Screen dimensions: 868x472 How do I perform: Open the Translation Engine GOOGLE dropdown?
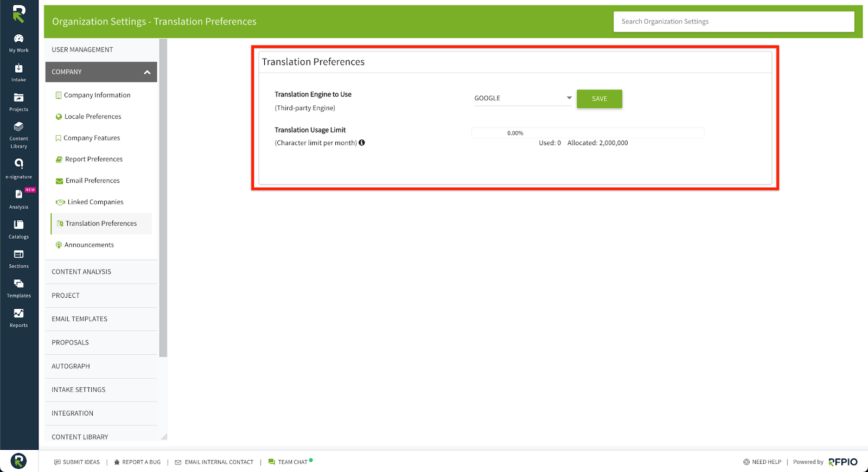click(x=523, y=98)
